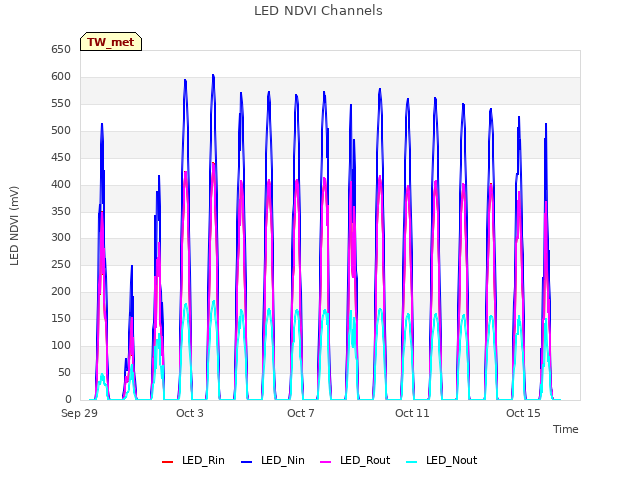Click the 200 y-axis tick label

tap(61, 291)
